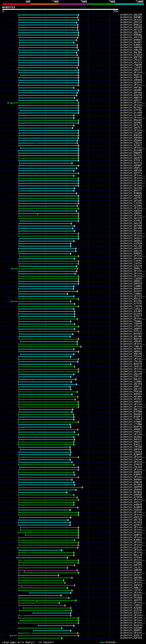
Task: Select the UniRef100_B4L5B0 label
Action: [131, 53]
